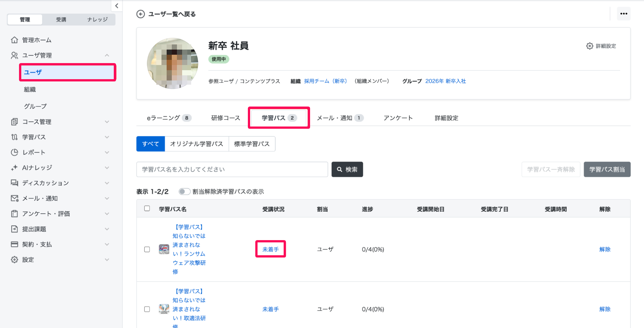Open the 詳細設定 tab
This screenshot has height=328, width=644.
(446, 118)
